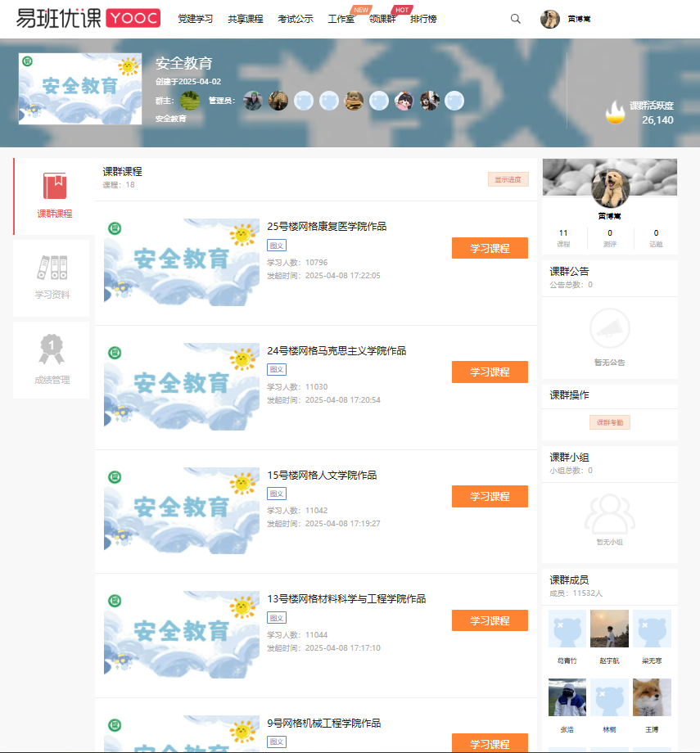
Task: Open member 赵宇航's avatar
Action: coord(609,629)
